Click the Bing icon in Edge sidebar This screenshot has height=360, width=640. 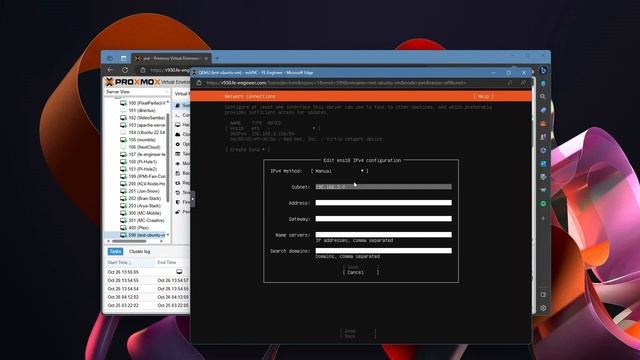tap(543, 71)
